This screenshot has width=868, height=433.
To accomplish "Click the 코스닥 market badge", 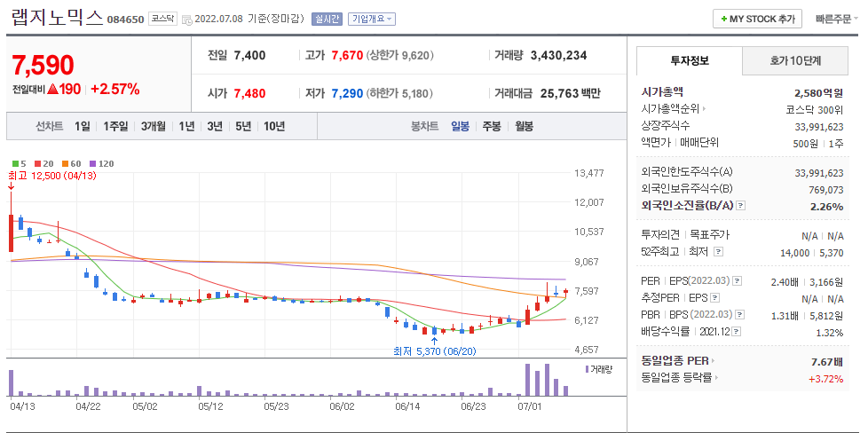I will [162, 19].
